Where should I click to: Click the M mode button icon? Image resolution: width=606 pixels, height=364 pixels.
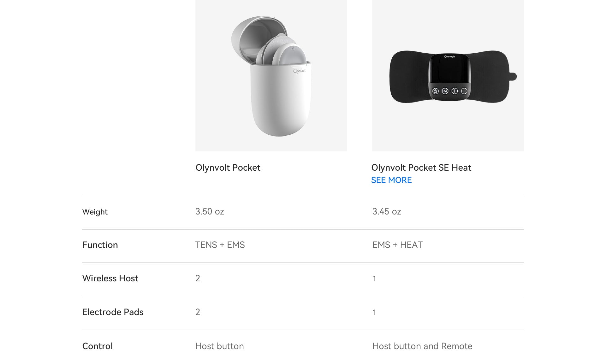[x=445, y=91]
